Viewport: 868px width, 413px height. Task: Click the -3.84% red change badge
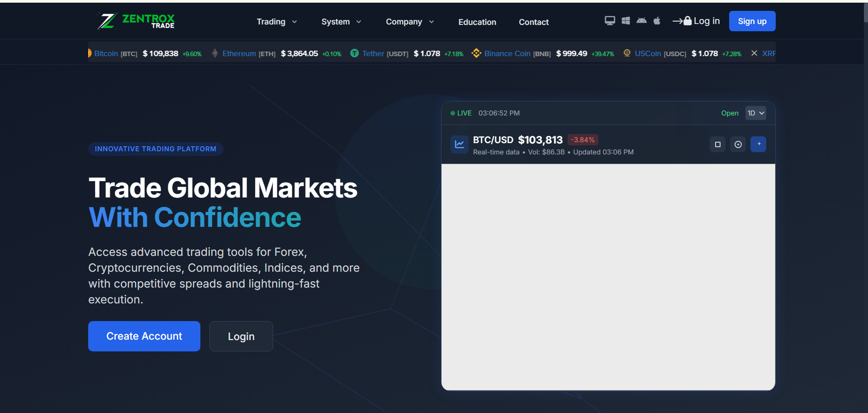pos(583,139)
